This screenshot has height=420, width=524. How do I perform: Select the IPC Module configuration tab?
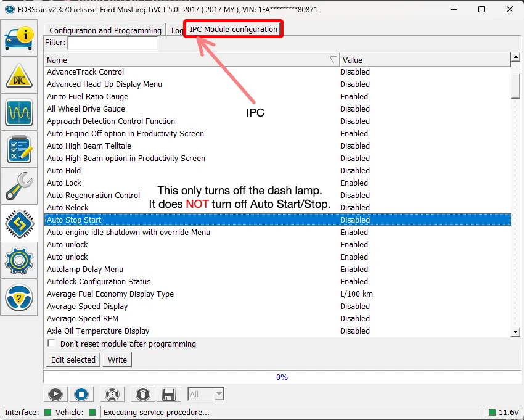tap(233, 29)
